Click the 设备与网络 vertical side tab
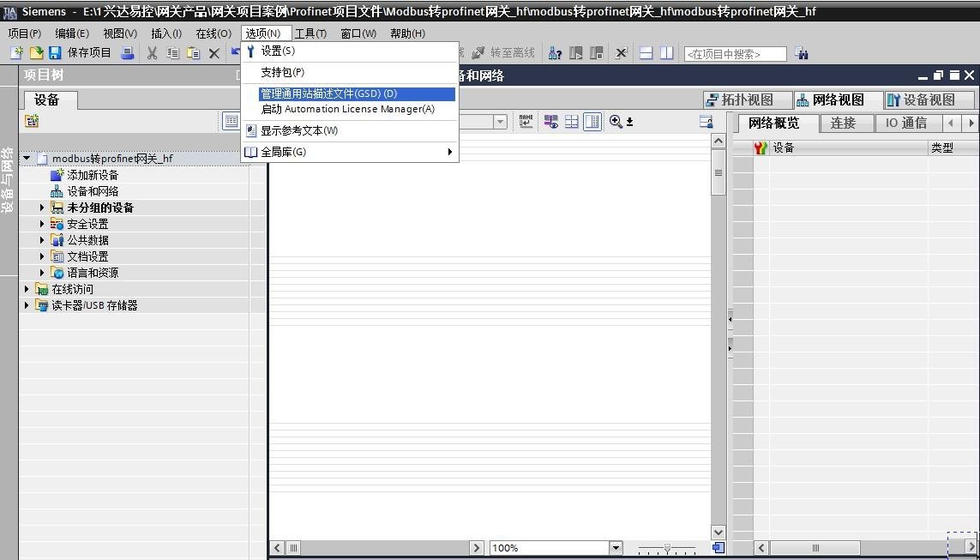Viewport: 980px width, 560px height. pyautogui.click(x=9, y=181)
